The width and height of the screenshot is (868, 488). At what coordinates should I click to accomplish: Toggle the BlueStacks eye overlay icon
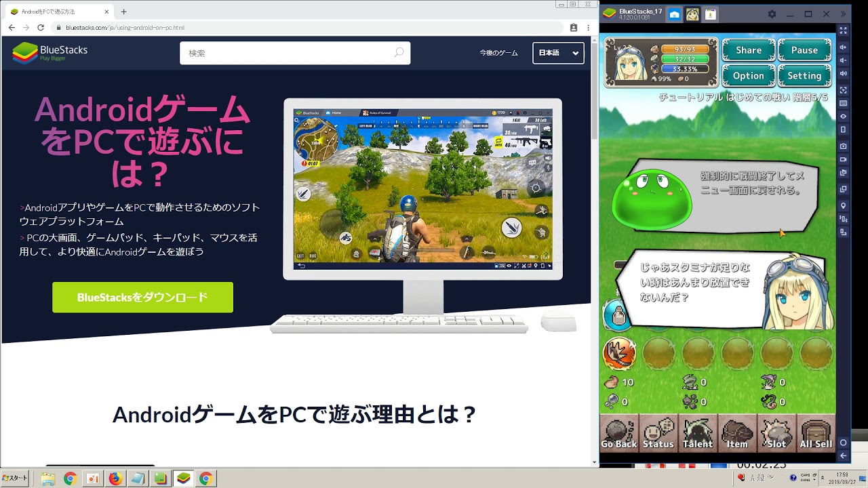[x=843, y=117]
